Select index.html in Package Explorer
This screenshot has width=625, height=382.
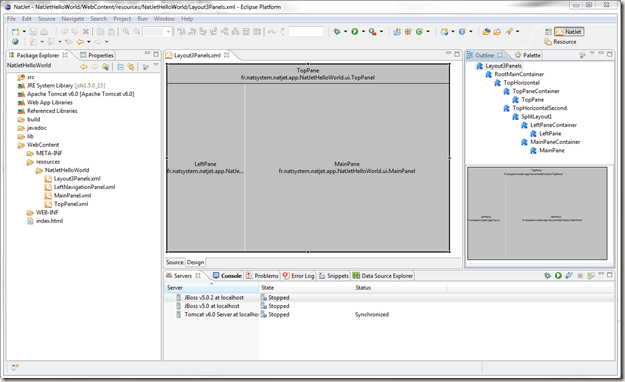tap(49, 221)
